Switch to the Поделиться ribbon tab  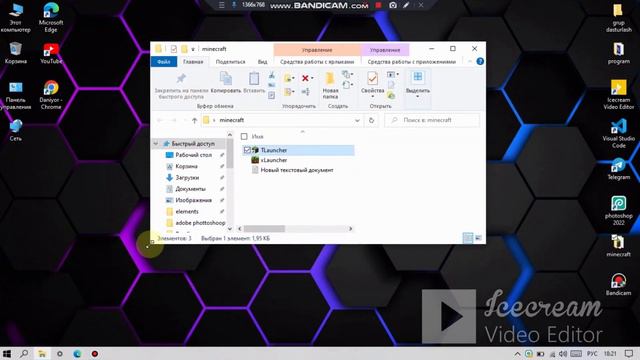point(230,62)
